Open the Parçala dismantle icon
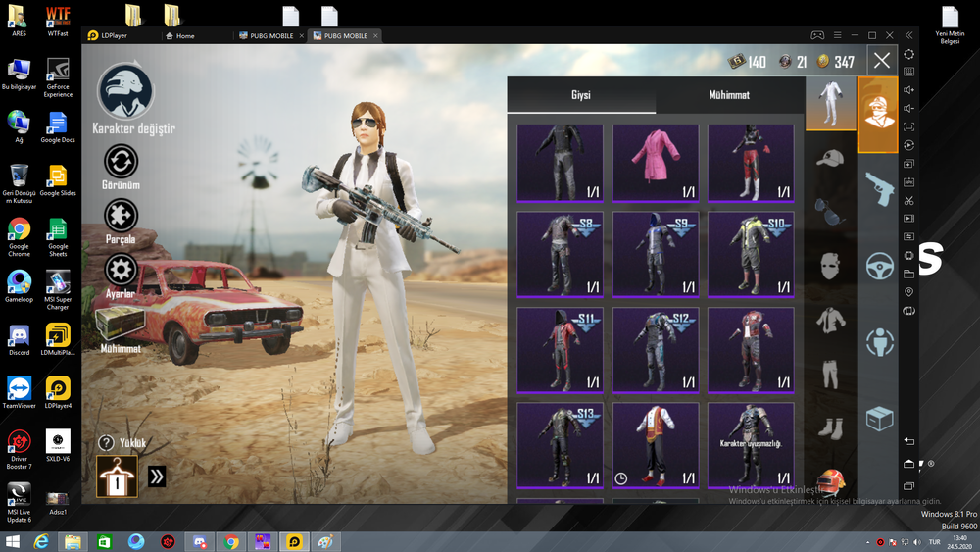 point(121,216)
